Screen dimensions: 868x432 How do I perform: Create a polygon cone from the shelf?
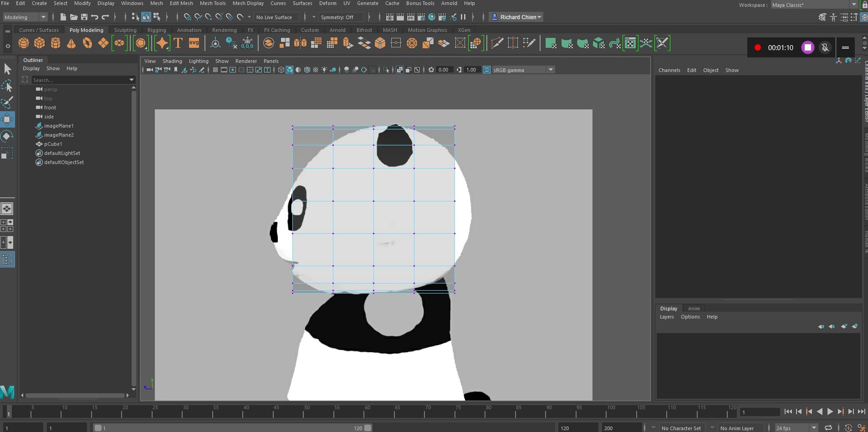coord(71,43)
